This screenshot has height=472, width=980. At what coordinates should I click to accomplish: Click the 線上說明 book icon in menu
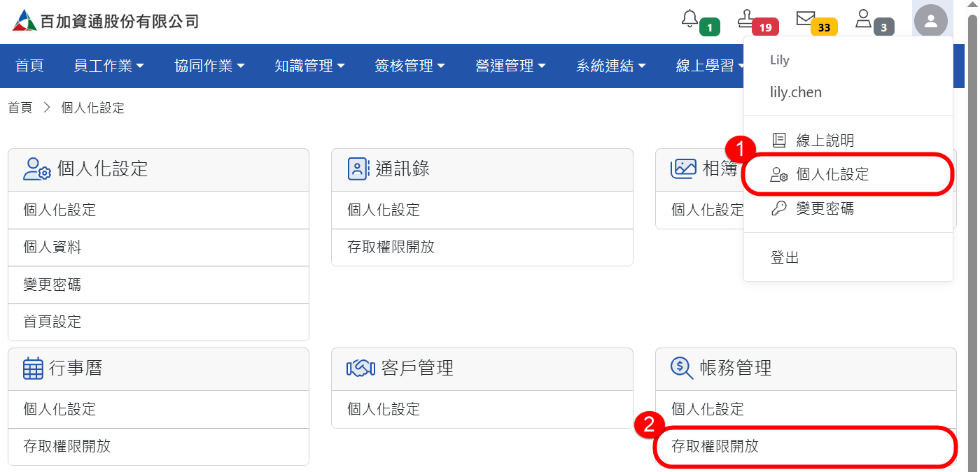(x=779, y=141)
